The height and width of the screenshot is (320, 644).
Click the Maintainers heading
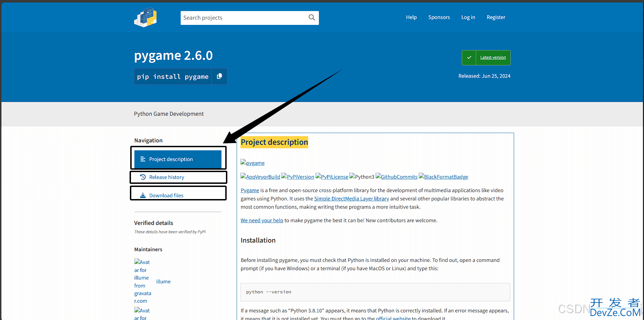[148, 250]
